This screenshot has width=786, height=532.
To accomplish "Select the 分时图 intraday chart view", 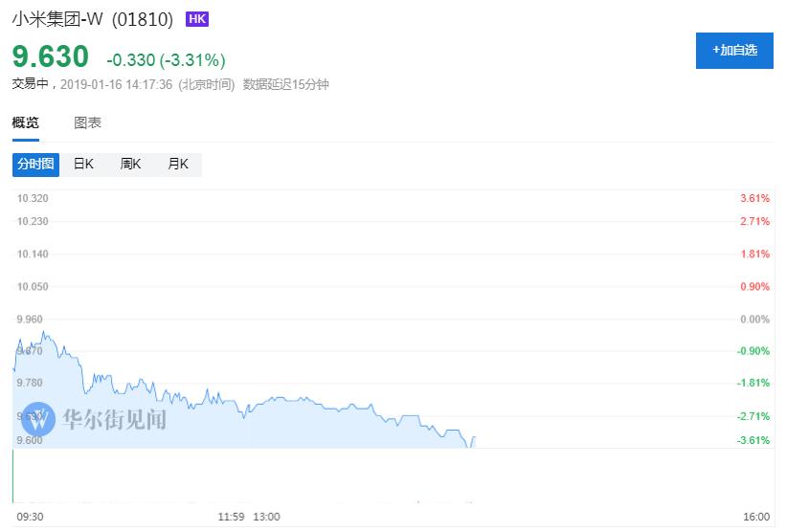I will coord(35,164).
